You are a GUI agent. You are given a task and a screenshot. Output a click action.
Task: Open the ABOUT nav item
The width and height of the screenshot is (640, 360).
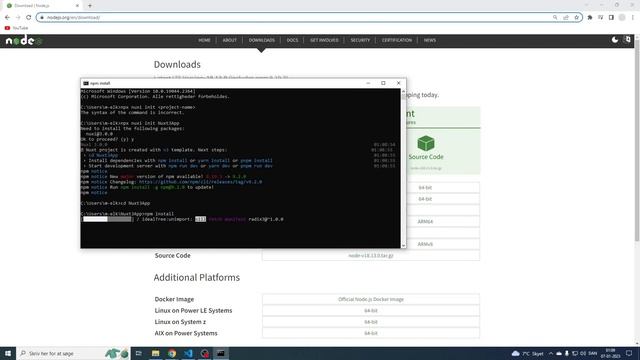229,40
